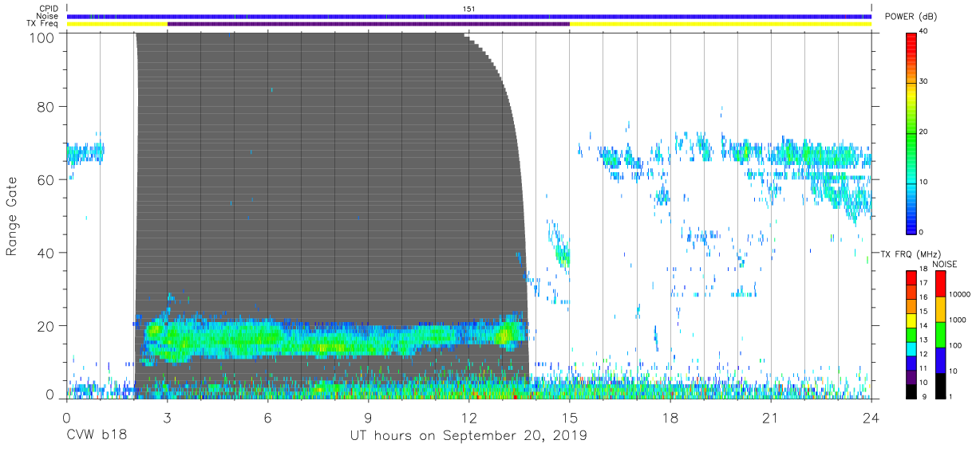Click the x-axis tick label '24'
This screenshot has width=980, height=452.
tap(871, 416)
